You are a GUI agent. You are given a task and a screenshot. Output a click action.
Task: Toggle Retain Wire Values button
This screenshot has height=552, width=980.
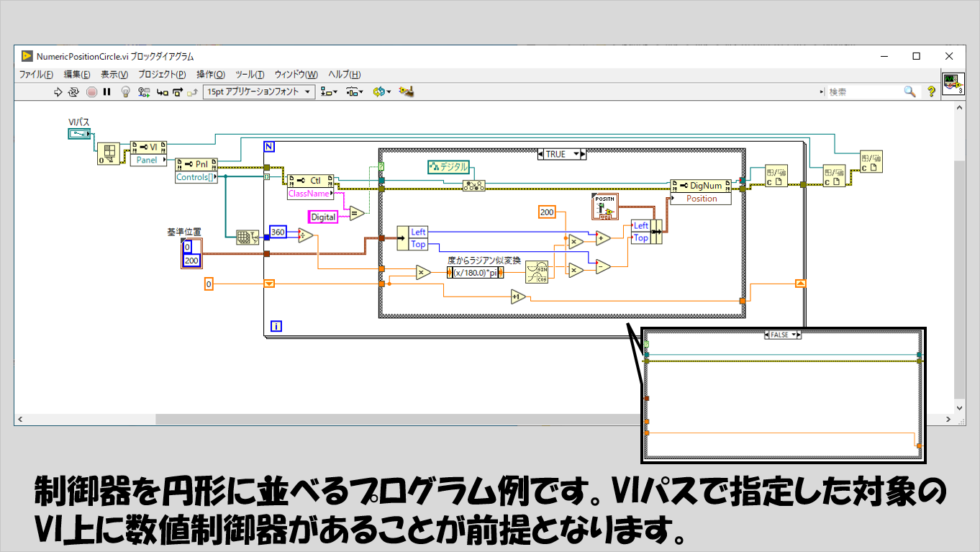(x=144, y=92)
